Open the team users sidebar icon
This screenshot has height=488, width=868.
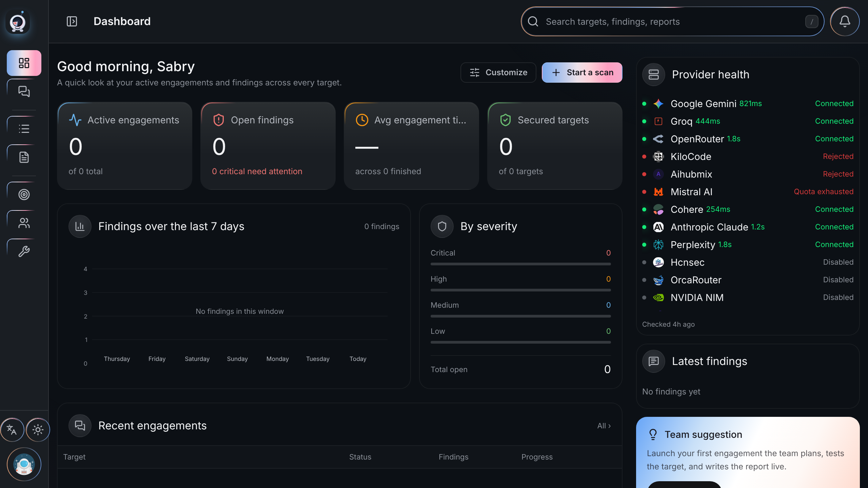(24, 223)
